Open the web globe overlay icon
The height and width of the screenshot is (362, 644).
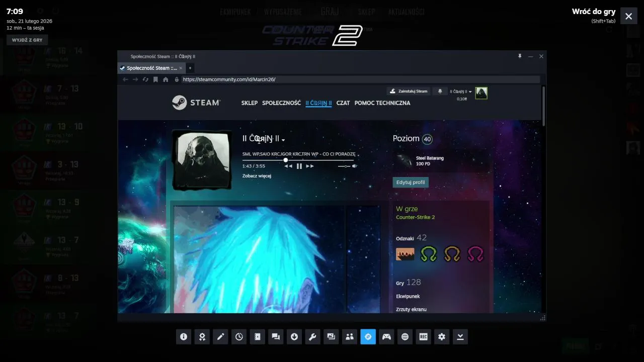[x=405, y=337]
